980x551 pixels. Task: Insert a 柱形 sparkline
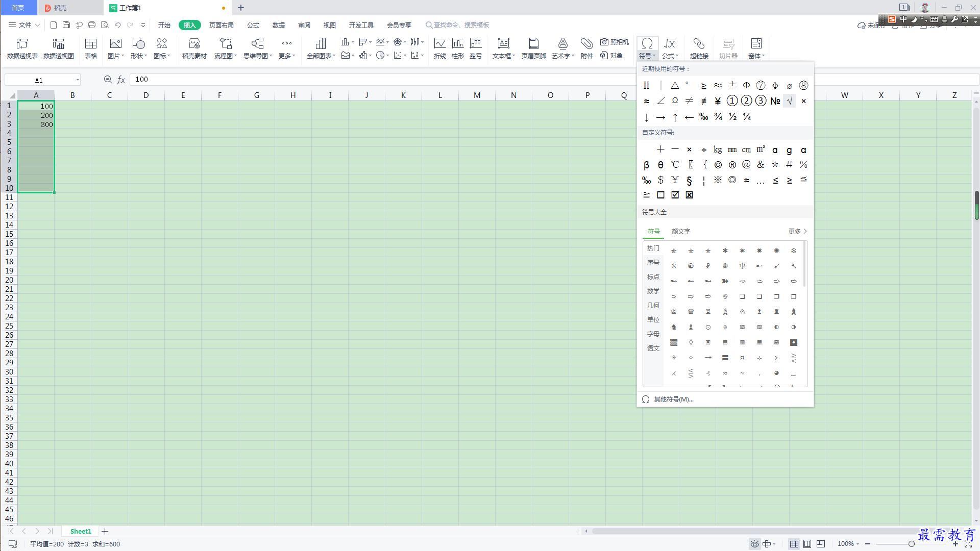point(458,48)
